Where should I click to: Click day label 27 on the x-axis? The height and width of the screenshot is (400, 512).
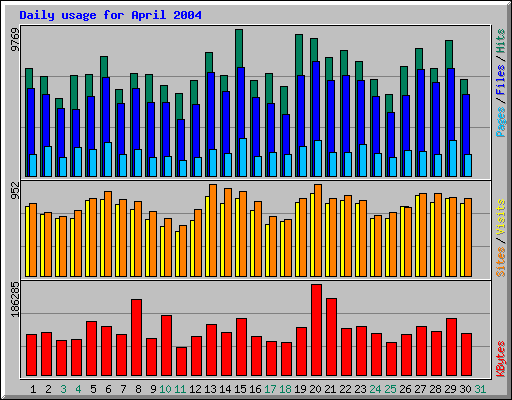pos(420,389)
